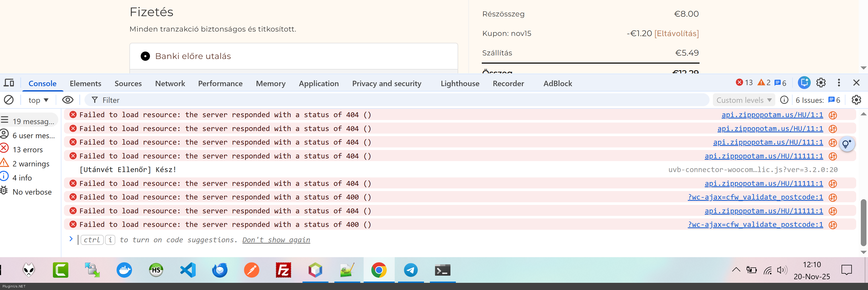868x290 pixels.
Task: Expand the Custom levels dropdown
Action: (x=744, y=100)
